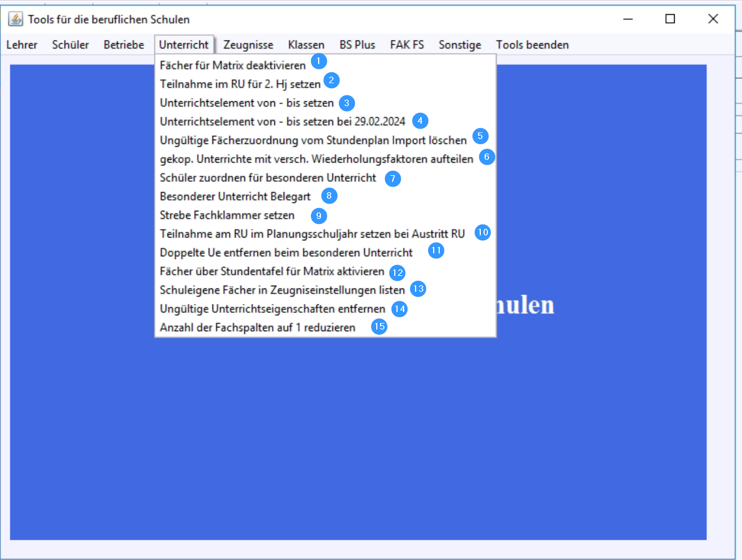742x560 pixels.
Task: Open the Betriebe menu
Action: 124,45
